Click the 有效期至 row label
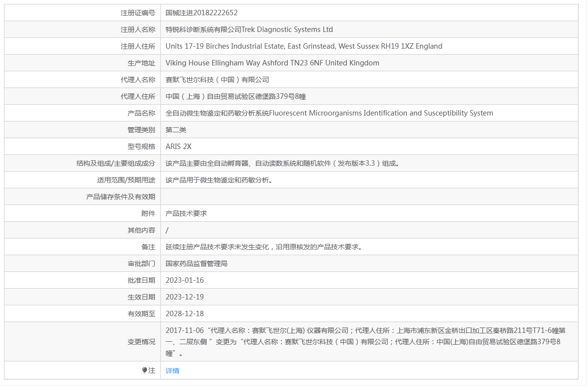The width and height of the screenshot is (588, 386). coord(141,314)
